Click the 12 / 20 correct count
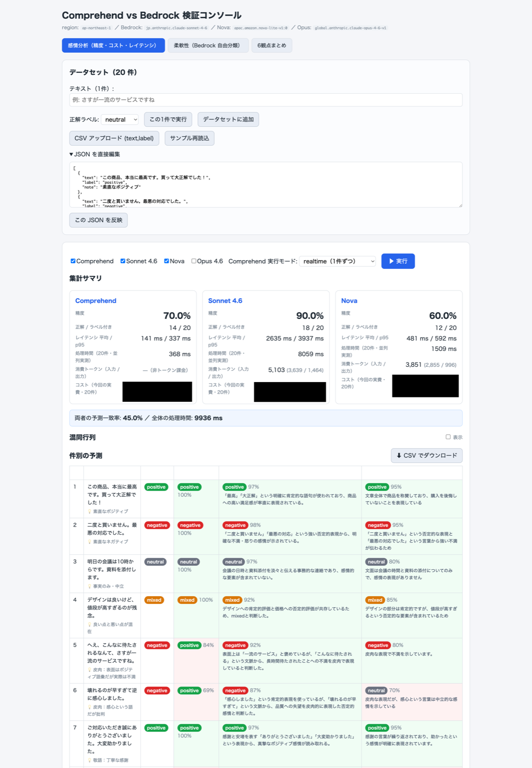The image size is (532, 768). [446, 328]
